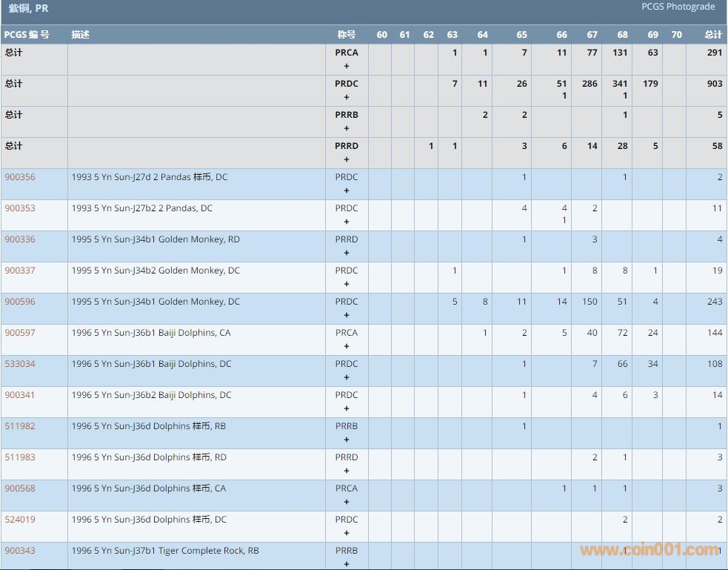Expand plus sign in PRCA totals row
This screenshot has height=570, width=728.
(x=347, y=66)
